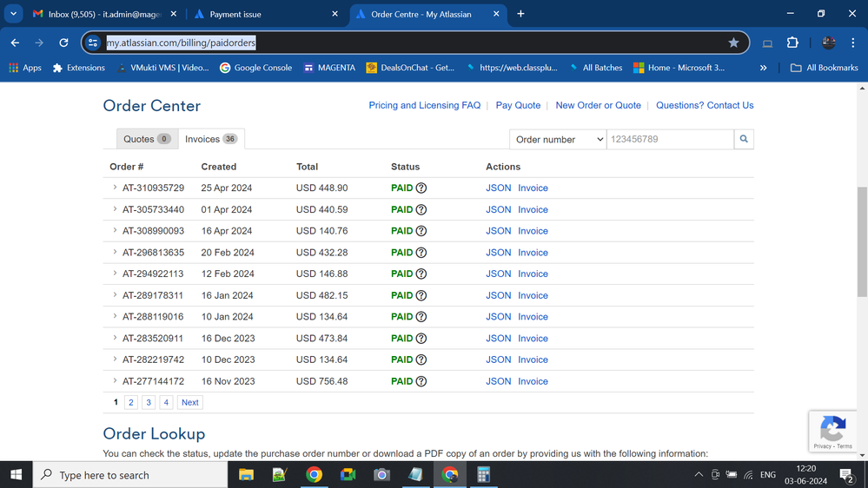
Task: Open Invoice for order AT-277144172
Action: [533, 381]
